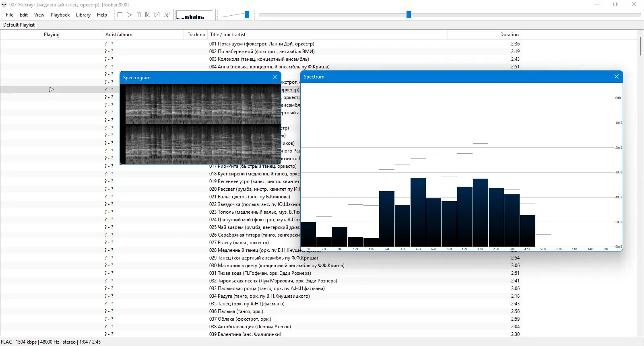644x346 pixels.
Task: Open the File menu
Action: click(x=10, y=15)
